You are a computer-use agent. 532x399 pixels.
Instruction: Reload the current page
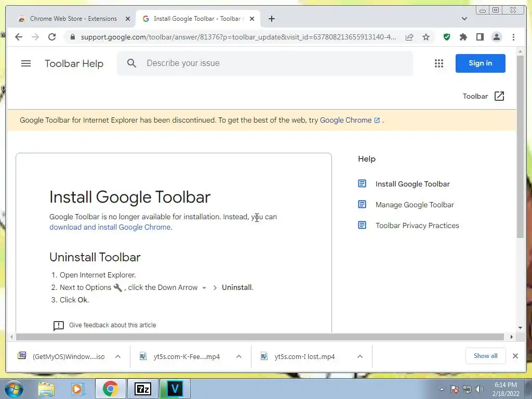[52, 37]
